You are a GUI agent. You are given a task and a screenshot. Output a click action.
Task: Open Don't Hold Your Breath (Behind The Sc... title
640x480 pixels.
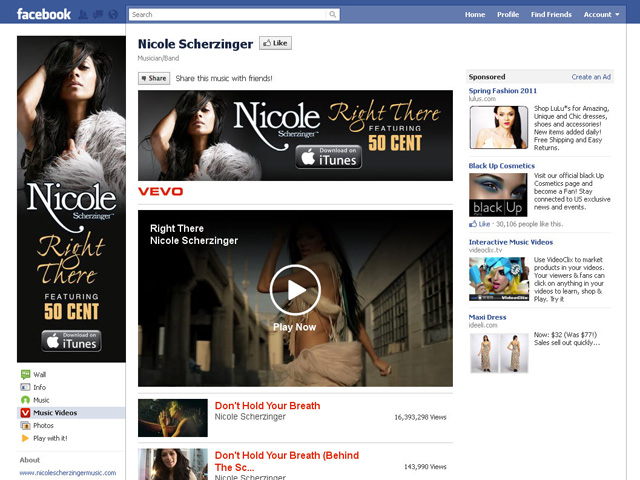[287, 461]
